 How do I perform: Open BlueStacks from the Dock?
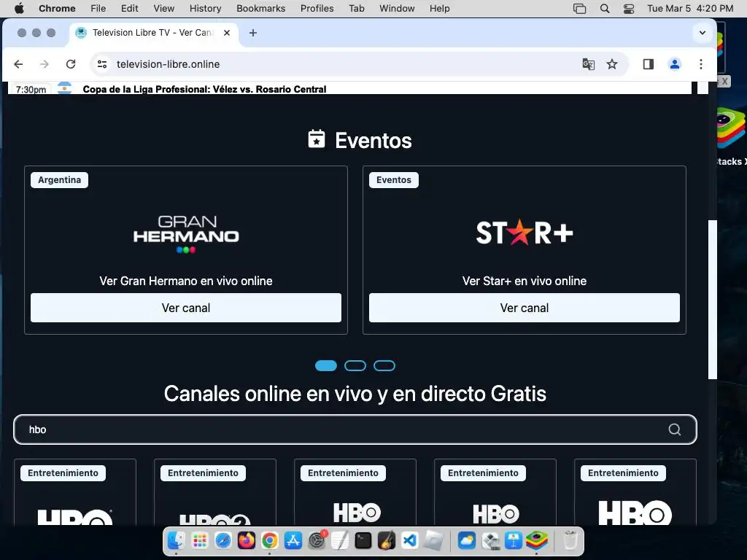click(537, 540)
